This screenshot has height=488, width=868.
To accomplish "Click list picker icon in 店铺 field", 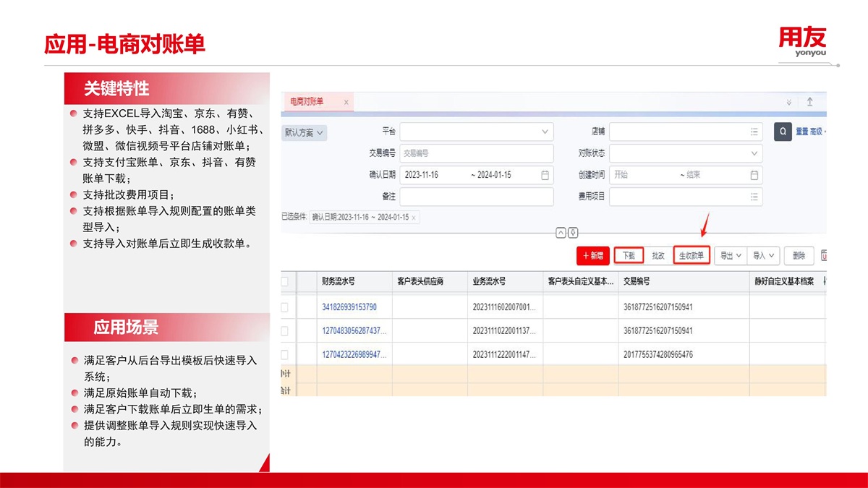I will 754,132.
